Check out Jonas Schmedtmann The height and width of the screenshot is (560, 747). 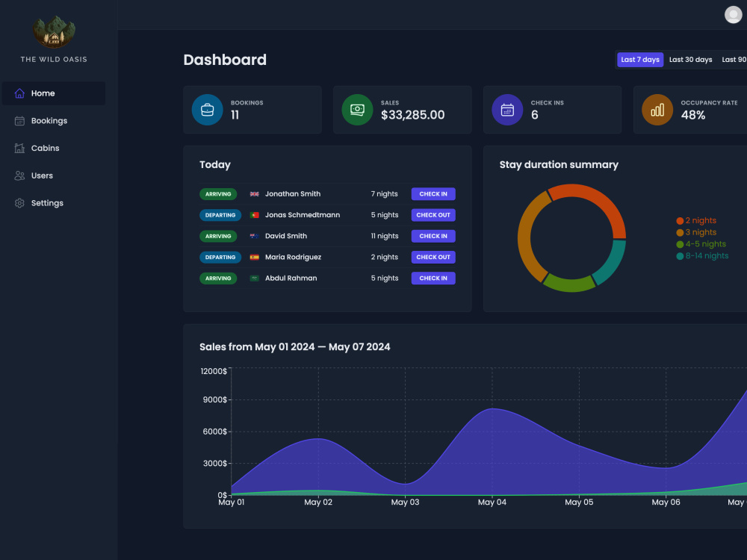[x=433, y=215]
